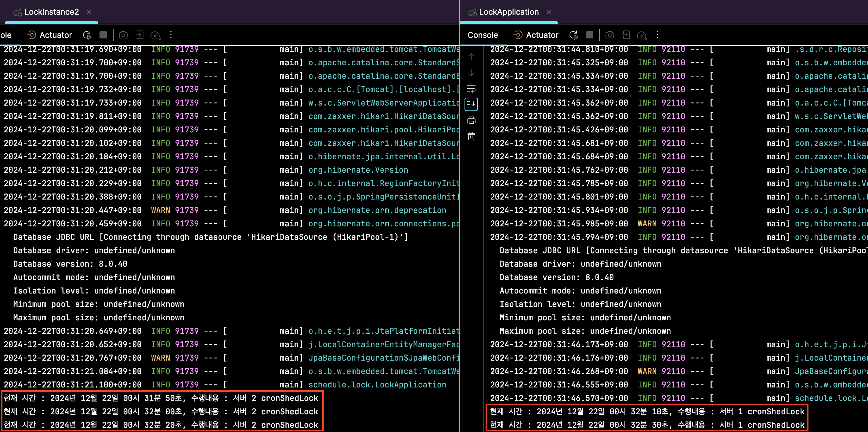Screen dimensions: 868x432
Task: Click the down arrow in the console gutter
Action: pyautogui.click(x=471, y=73)
